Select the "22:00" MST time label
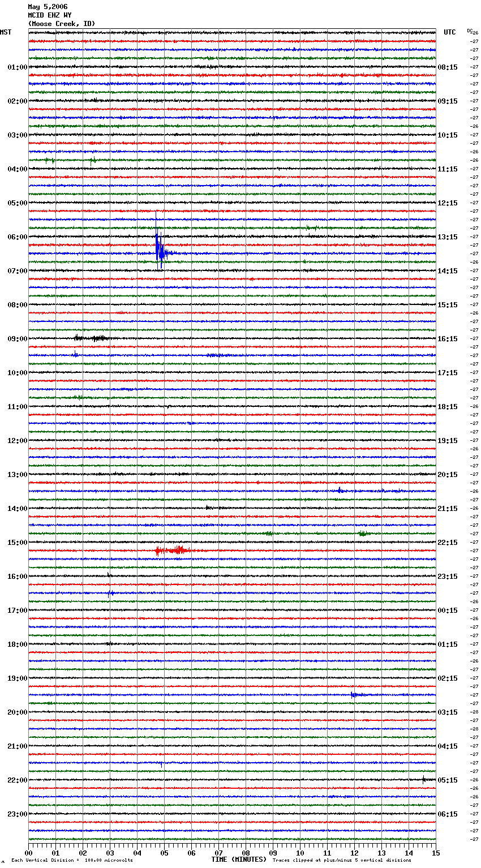 pyautogui.click(x=18, y=780)
